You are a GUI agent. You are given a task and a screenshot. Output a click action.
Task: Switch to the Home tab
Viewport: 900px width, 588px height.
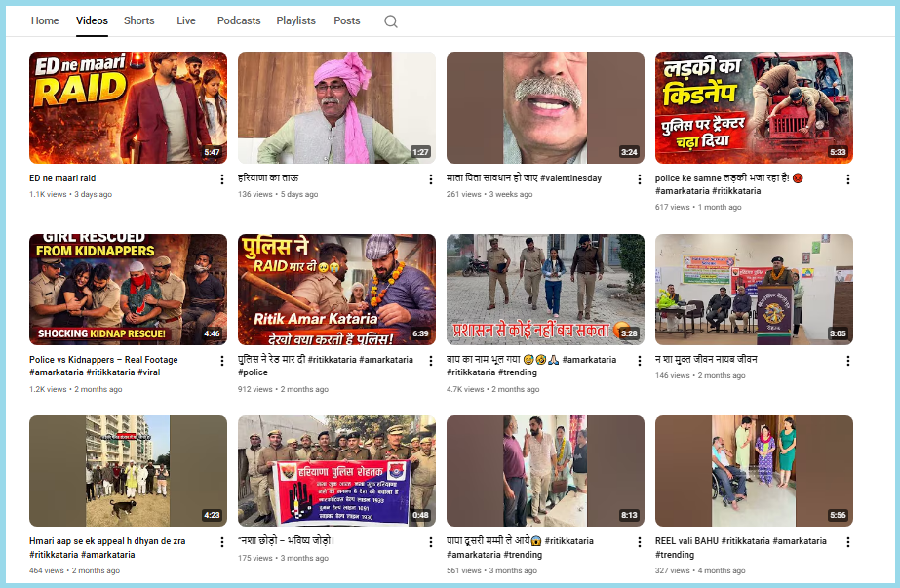[45, 20]
